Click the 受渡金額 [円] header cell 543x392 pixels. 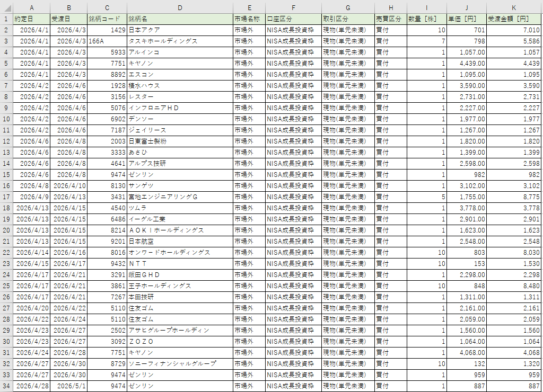513,19
